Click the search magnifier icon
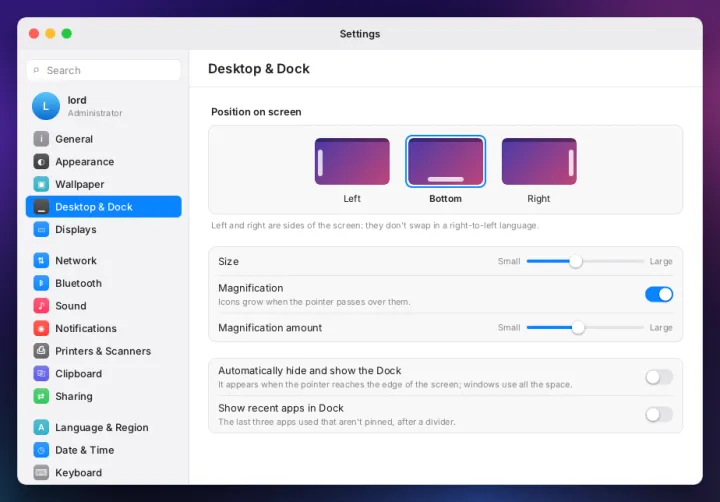Image resolution: width=720 pixels, height=502 pixels. [x=36, y=70]
